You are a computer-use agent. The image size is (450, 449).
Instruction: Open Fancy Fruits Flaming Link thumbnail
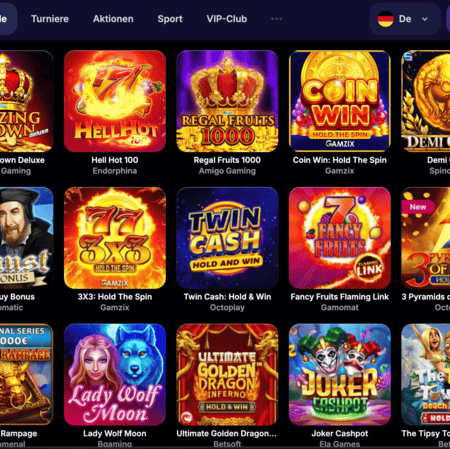[x=340, y=238]
